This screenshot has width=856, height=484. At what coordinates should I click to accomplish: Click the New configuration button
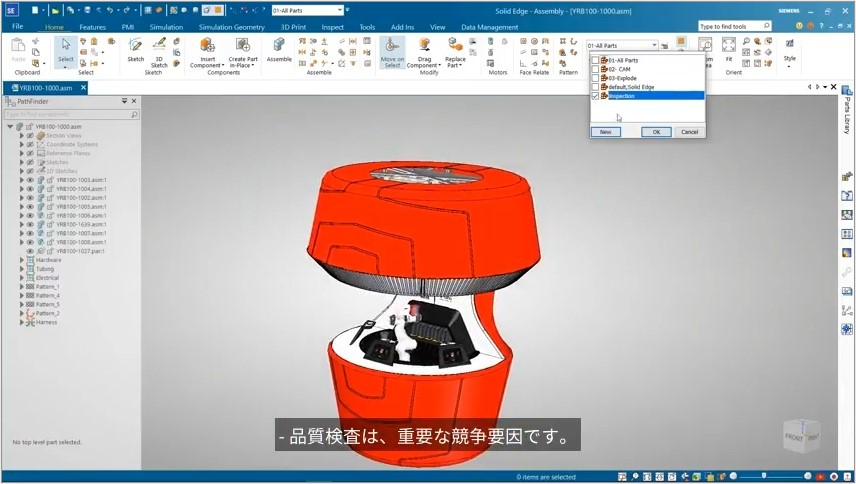coord(604,132)
